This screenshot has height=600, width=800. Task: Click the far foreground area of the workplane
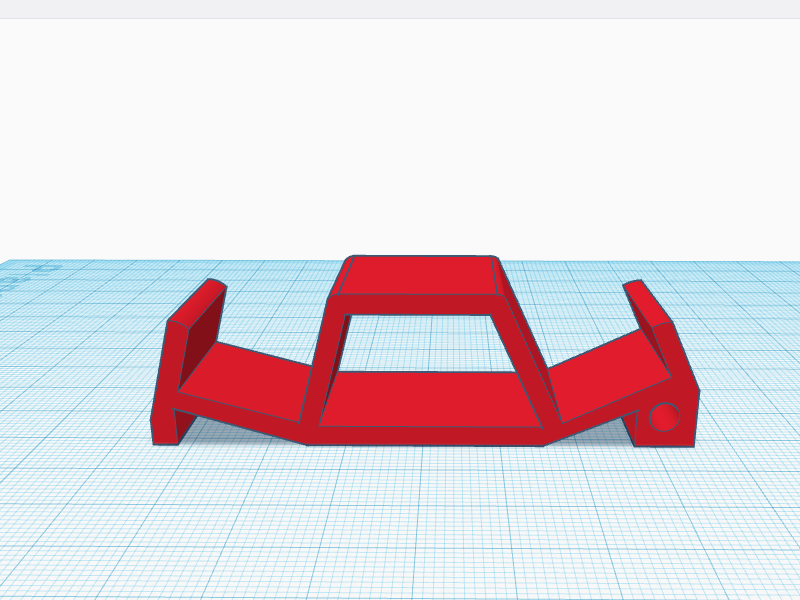[400, 560]
